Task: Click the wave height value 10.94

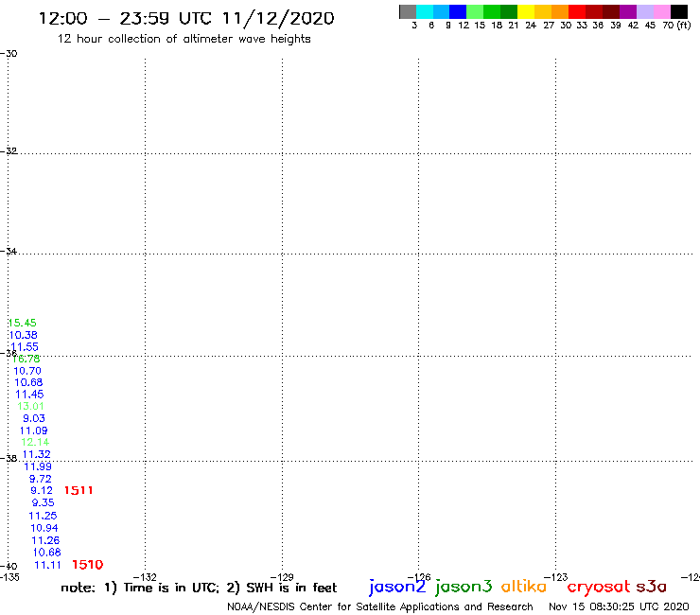Action: [x=44, y=528]
